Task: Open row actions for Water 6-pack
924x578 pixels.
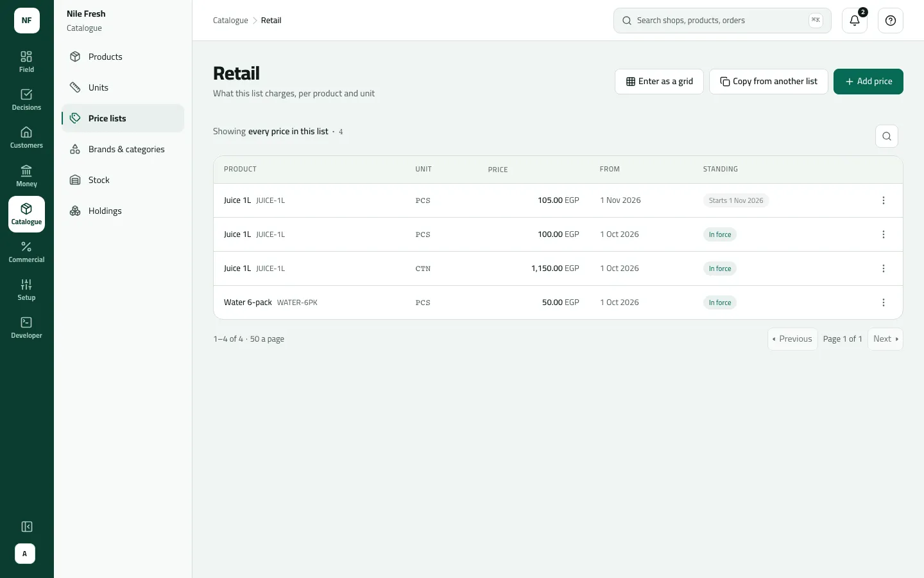Action: click(x=884, y=302)
